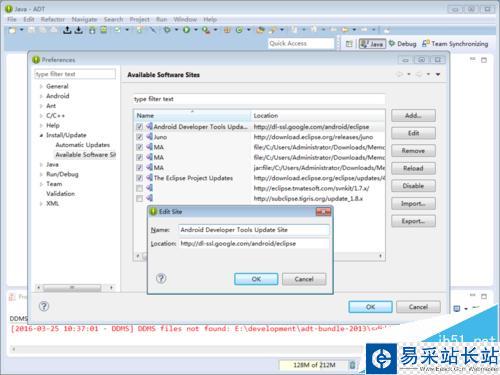This screenshot has height=375, width=500.
Task: Click the heap status memory bar
Action: pyautogui.click(x=313, y=365)
